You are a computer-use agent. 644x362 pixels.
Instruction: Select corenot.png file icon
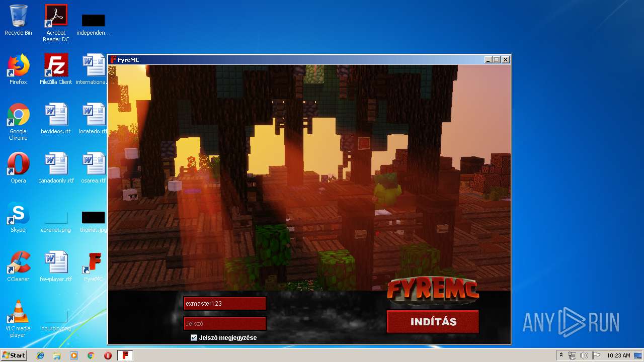click(x=56, y=222)
